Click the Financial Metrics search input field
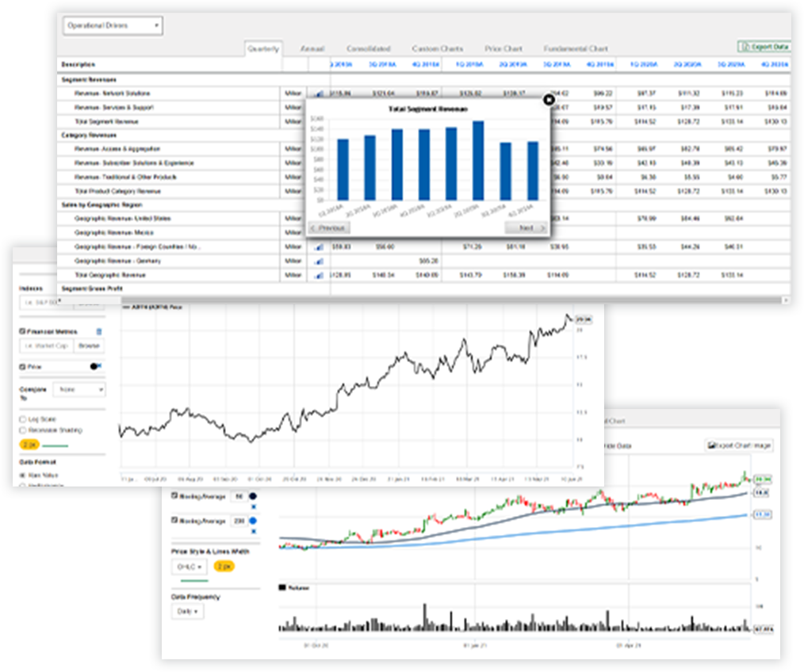Screen dimensions: 804x672 pyautogui.click(x=47, y=346)
